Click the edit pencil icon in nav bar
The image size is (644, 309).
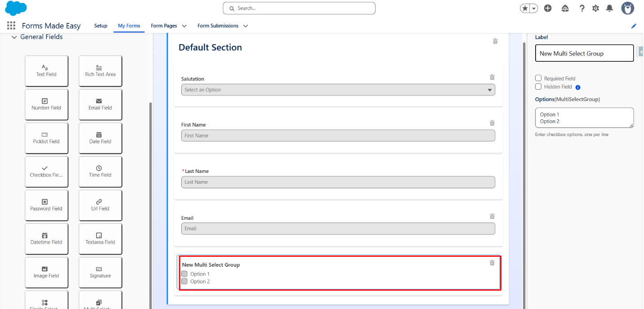coord(634,26)
